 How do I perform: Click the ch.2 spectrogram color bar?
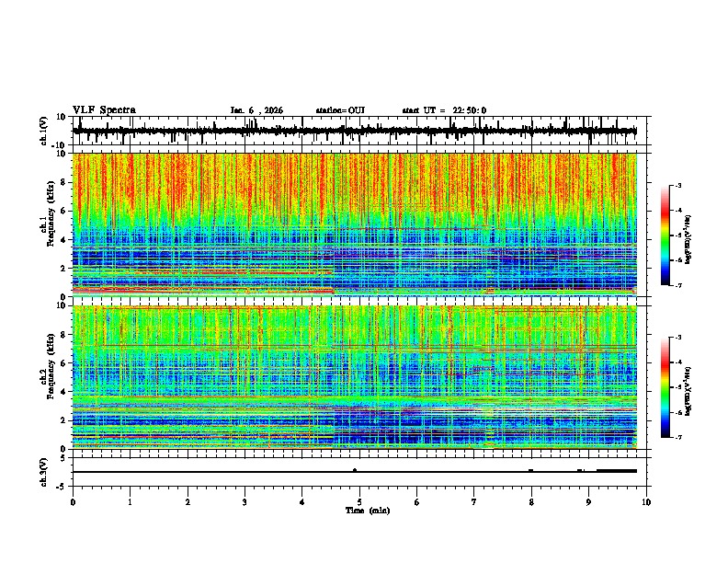[665, 387]
